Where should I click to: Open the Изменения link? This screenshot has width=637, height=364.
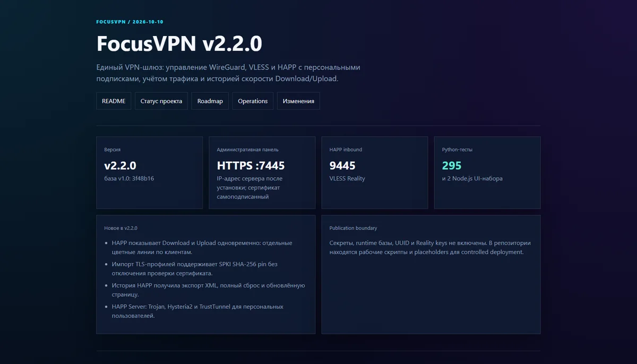[298, 101]
